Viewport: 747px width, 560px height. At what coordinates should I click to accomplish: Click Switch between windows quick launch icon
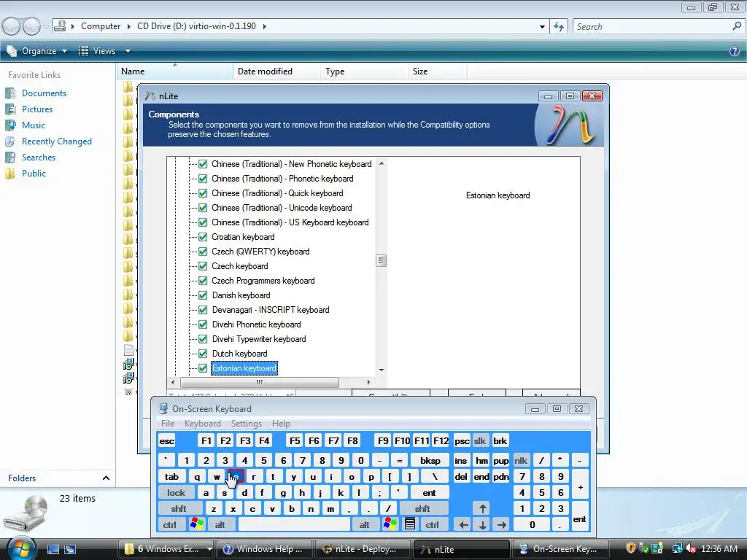click(x=70, y=549)
